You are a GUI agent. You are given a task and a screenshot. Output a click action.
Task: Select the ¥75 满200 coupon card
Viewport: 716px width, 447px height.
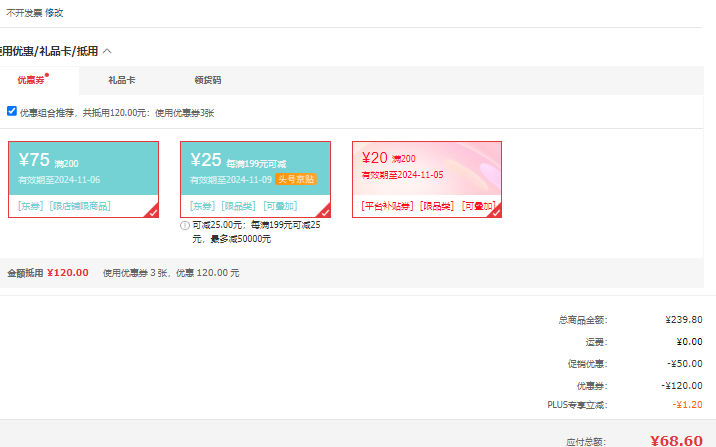pos(84,179)
